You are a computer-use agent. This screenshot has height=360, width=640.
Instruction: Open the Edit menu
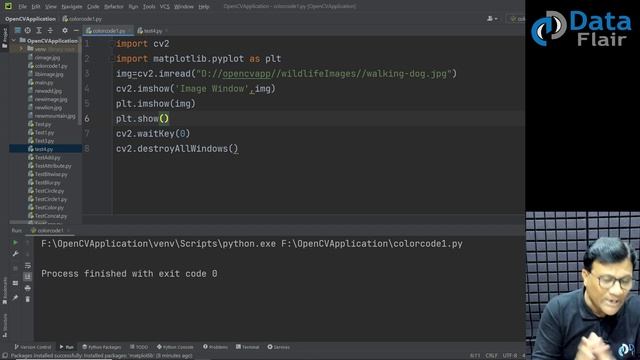36,7
